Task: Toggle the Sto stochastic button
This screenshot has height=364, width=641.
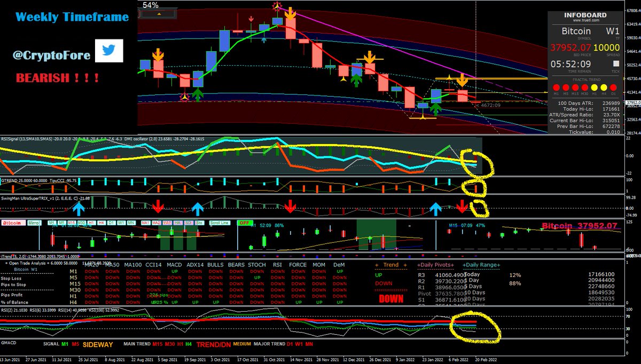Action: click(x=199, y=223)
